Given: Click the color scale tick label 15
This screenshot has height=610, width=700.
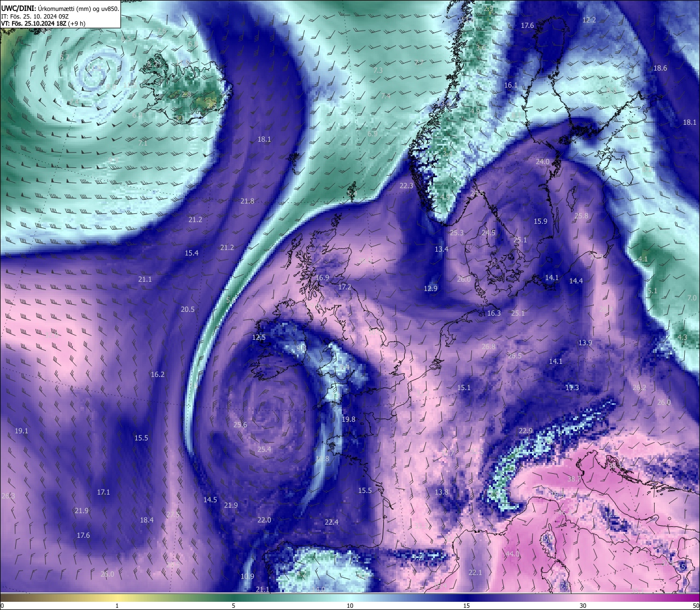Looking at the screenshot, I should [x=466, y=606].
